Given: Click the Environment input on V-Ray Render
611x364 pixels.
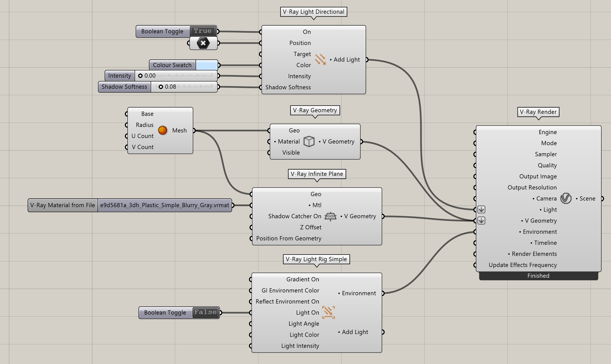Looking at the screenshot, I should click(538, 232).
